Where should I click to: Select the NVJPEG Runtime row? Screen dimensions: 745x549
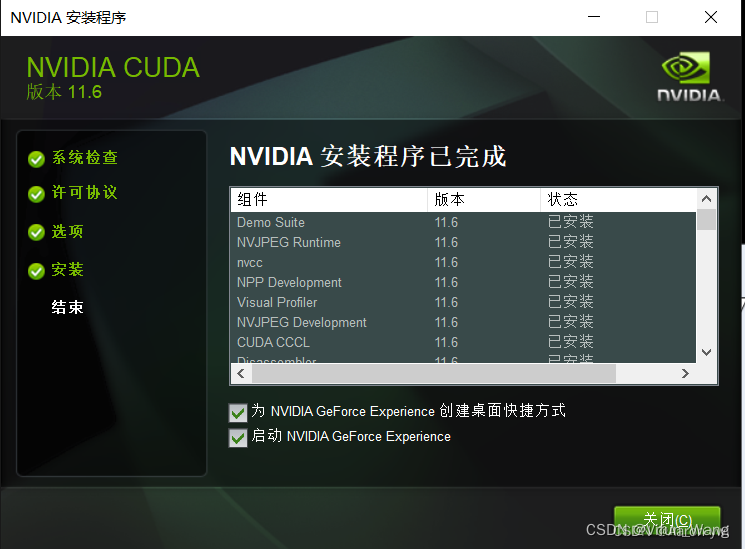click(x=463, y=242)
